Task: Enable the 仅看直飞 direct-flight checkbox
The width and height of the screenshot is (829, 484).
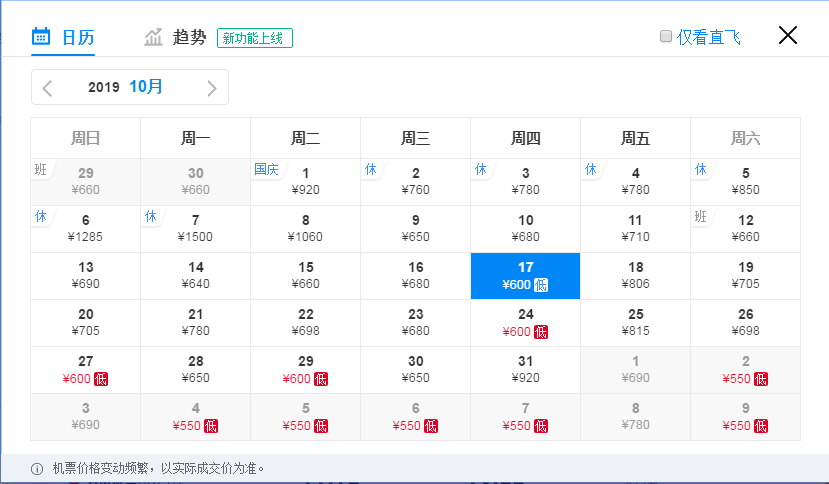Action: [x=666, y=36]
